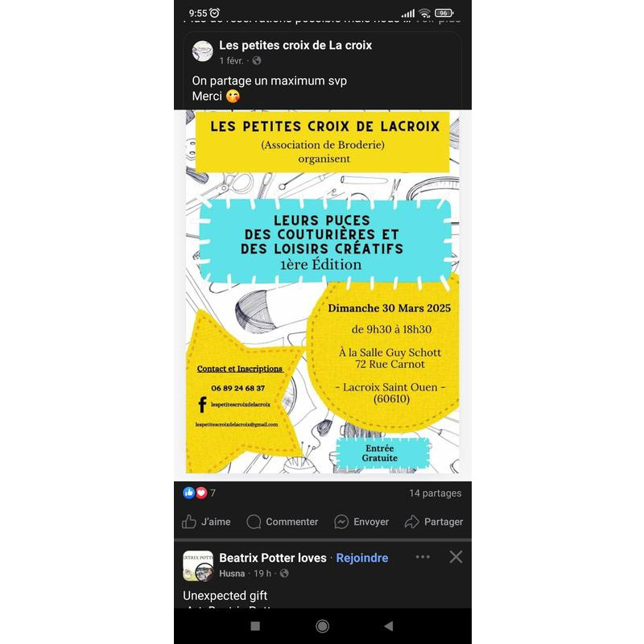Tap the Envoyer messenger icon

(x=341, y=522)
